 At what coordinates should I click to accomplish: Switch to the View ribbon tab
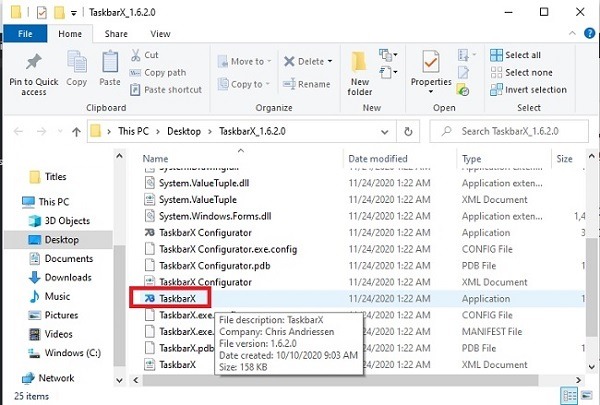(160, 34)
